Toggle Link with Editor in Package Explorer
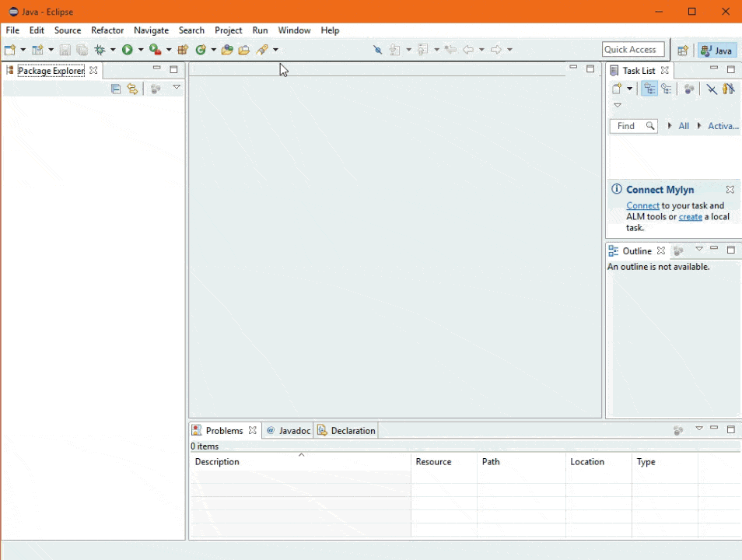This screenshot has height=560, width=742. click(x=132, y=89)
